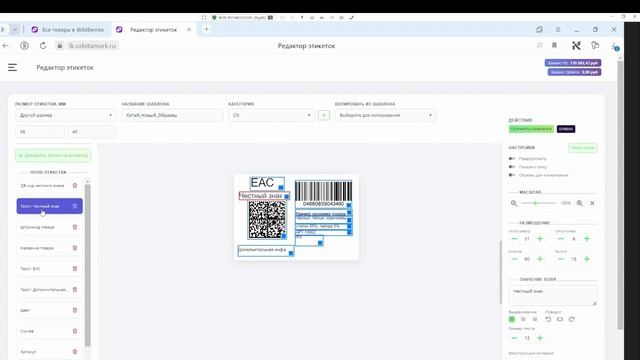Select the EAC text block on label

pos(267,183)
